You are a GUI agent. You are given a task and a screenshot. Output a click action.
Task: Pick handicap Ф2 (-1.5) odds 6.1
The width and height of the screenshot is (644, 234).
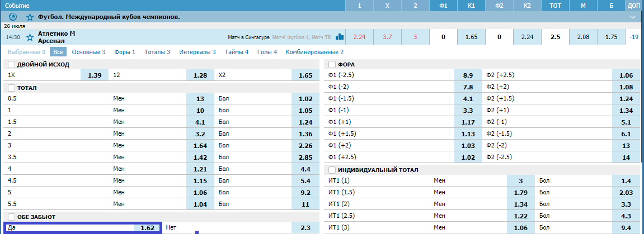tap(626, 133)
